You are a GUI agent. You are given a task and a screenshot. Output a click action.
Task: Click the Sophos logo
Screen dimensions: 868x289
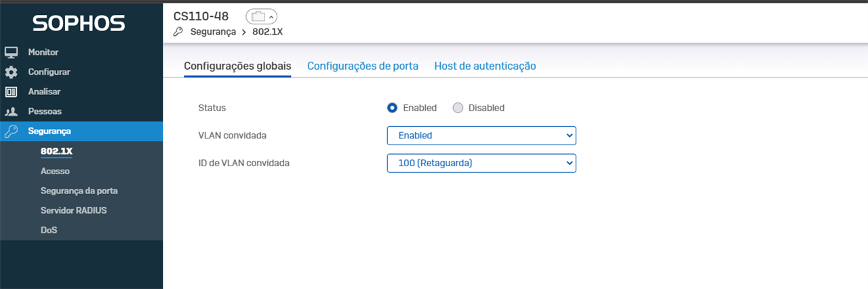79,23
